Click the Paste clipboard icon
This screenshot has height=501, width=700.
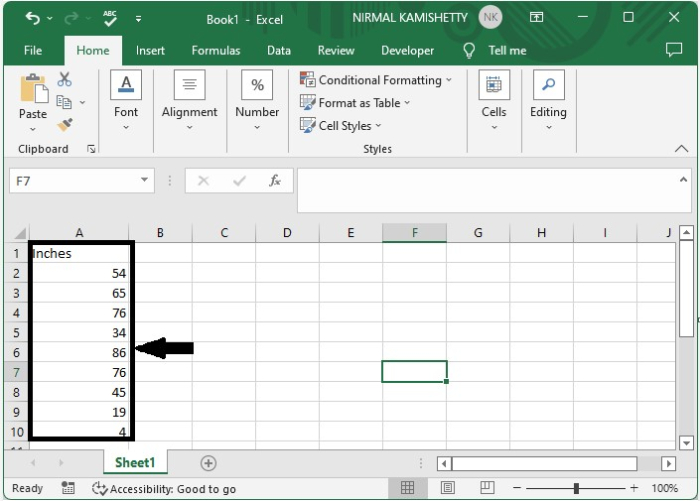[33, 88]
